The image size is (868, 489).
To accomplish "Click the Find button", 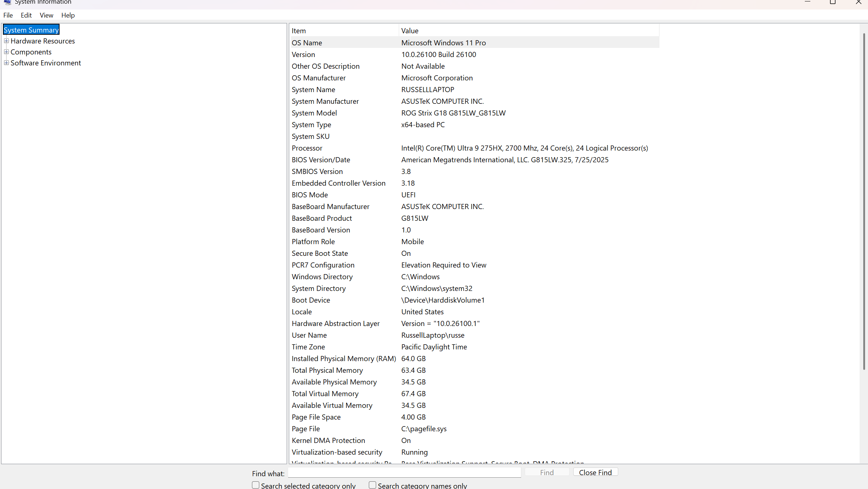I will point(547,472).
